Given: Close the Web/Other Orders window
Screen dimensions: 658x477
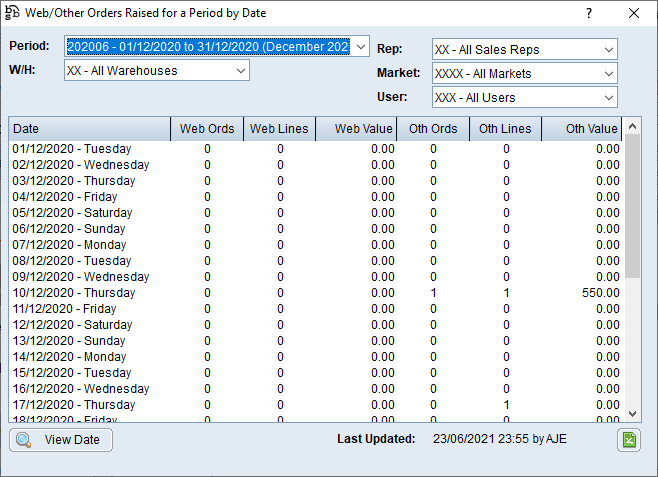Looking at the screenshot, I should (x=633, y=14).
